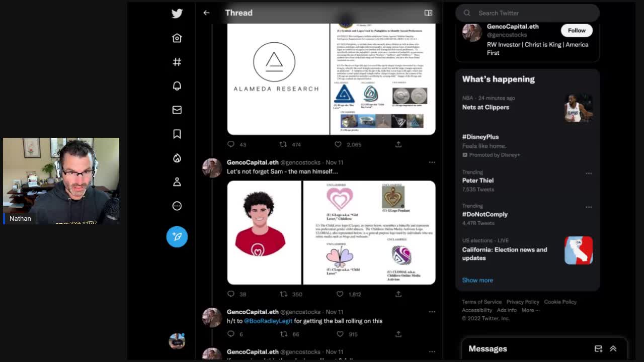Open Cookie Policy link

[x=560, y=302]
